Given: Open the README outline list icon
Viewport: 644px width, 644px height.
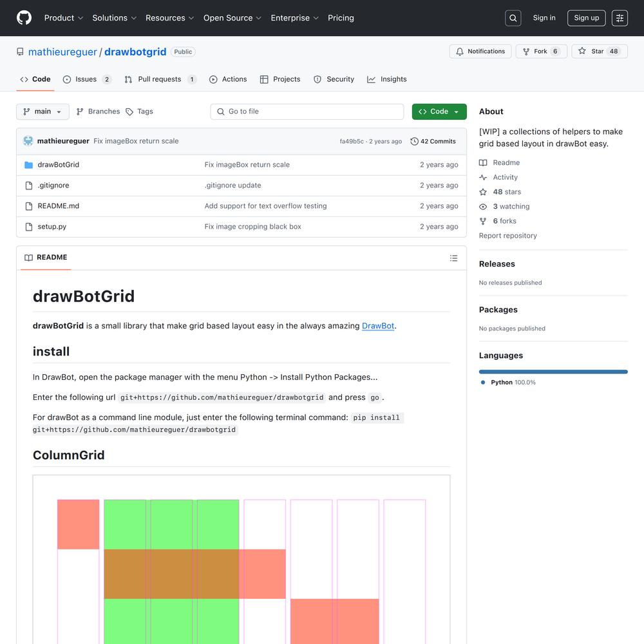Looking at the screenshot, I should point(453,258).
